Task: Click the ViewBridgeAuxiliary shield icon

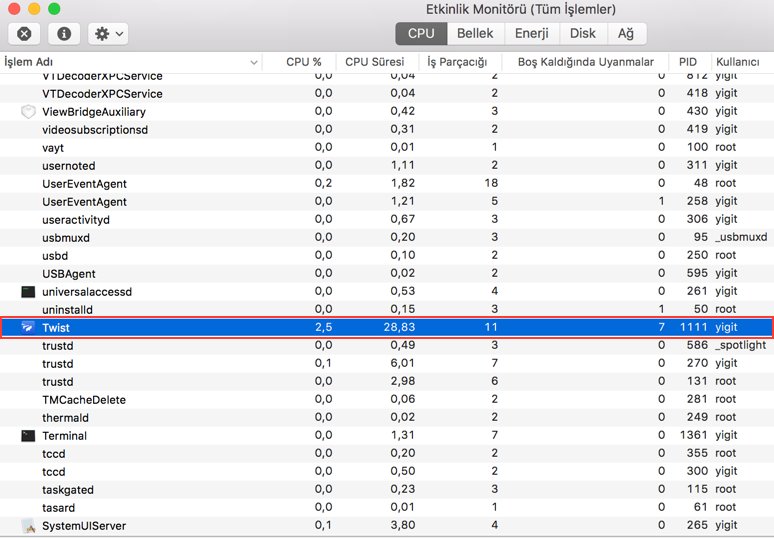Action: 28,112
